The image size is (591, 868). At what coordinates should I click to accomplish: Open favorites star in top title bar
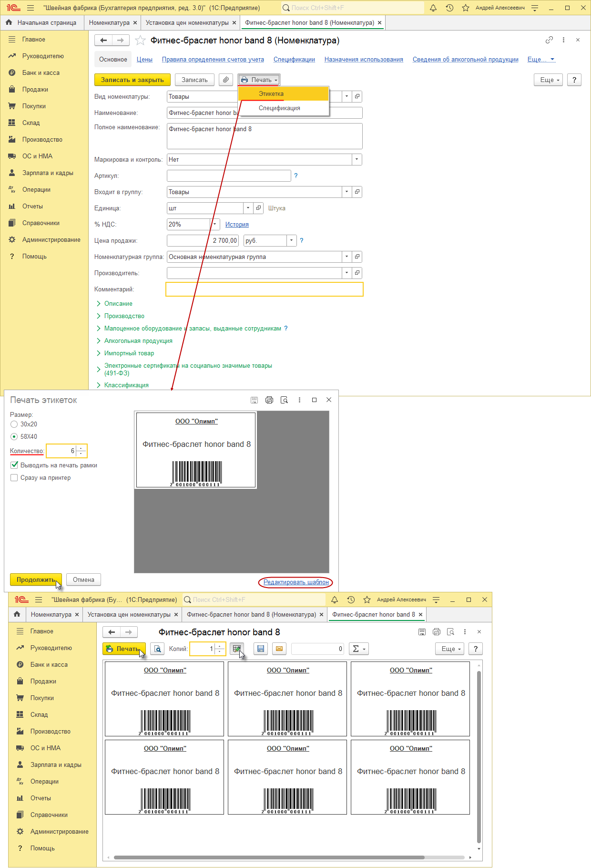pyautogui.click(x=466, y=8)
